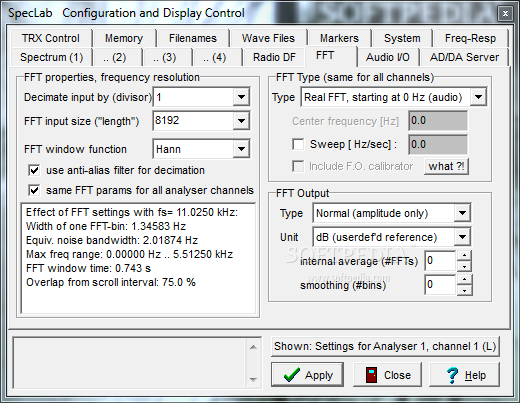Click 'Overlap from scroll interval: 75.0 %' line

tap(111, 282)
